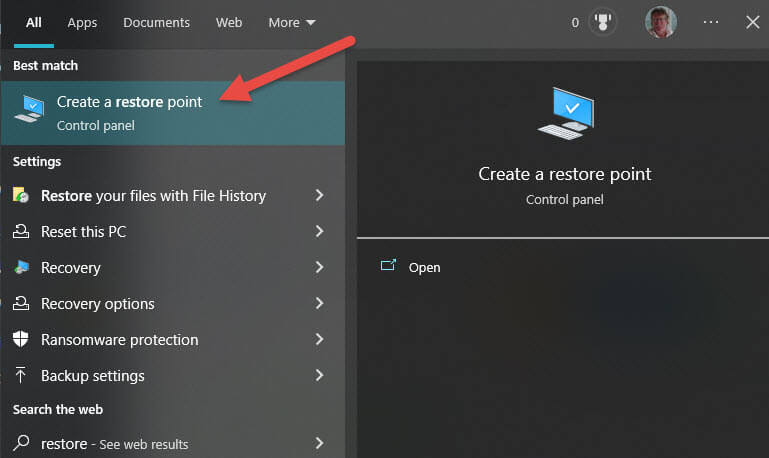Click the large restore point computer icon

(565, 114)
